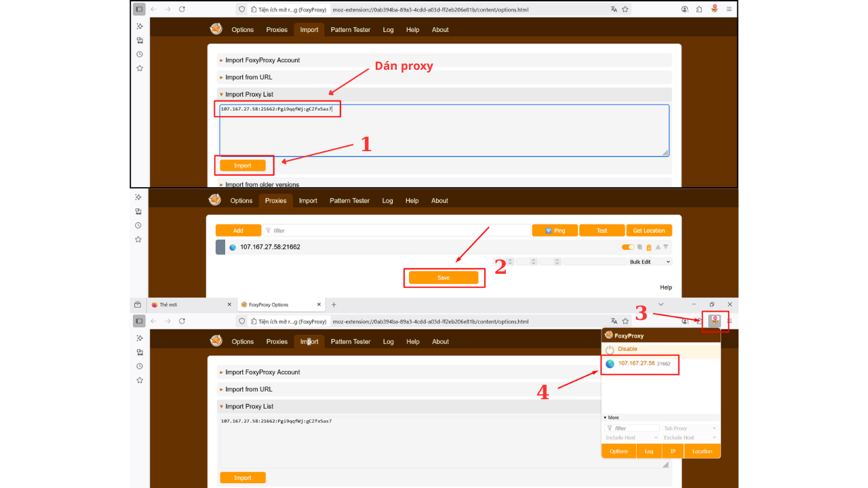Screen dimensions: 868x488
Task: Move proxy down with the down-arrow icon
Action: 665,247
